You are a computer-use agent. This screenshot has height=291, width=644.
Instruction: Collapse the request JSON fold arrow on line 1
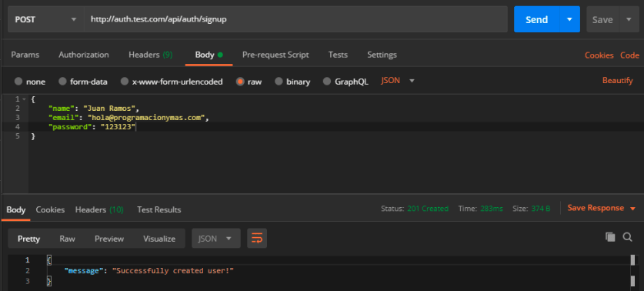[x=24, y=99]
